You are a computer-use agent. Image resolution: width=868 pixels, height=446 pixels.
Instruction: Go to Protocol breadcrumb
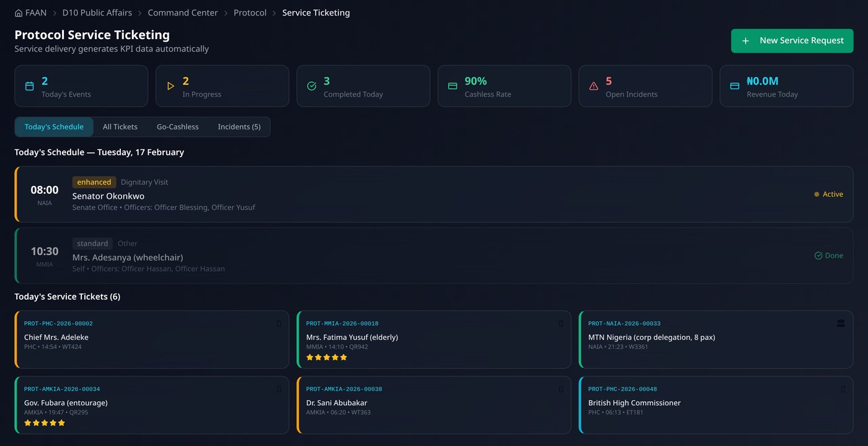coord(250,13)
